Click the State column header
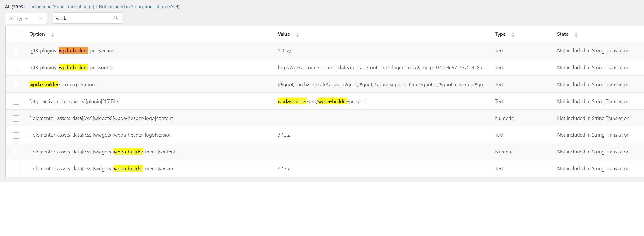 tap(562, 34)
